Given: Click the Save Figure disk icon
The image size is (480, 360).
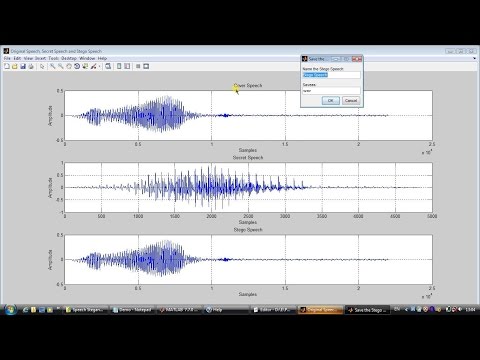Looking at the screenshot, I should click(x=23, y=66).
